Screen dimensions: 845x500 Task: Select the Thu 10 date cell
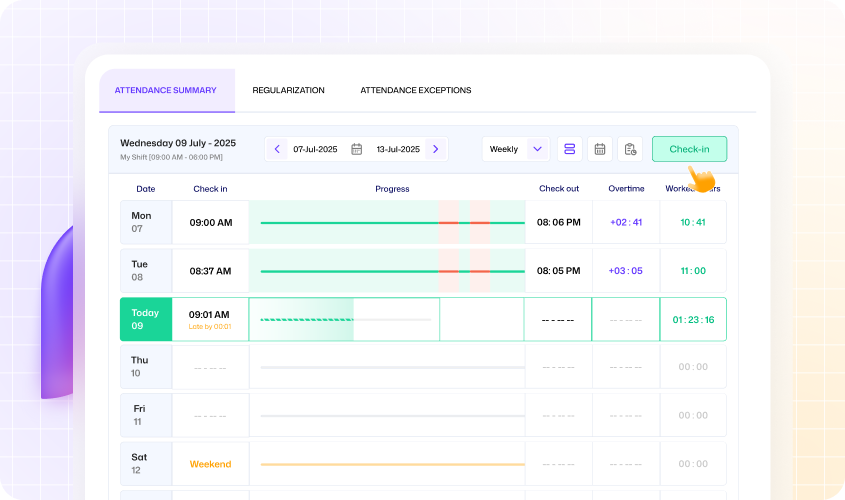(x=146, y=367)
